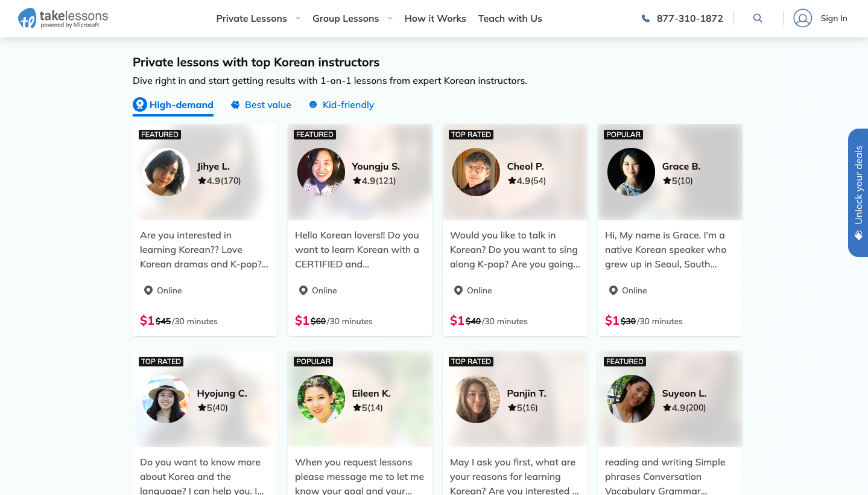Click the Kid-friendly smiley icon
Viewport: 868px width, 495px height.
pos(313,105)
